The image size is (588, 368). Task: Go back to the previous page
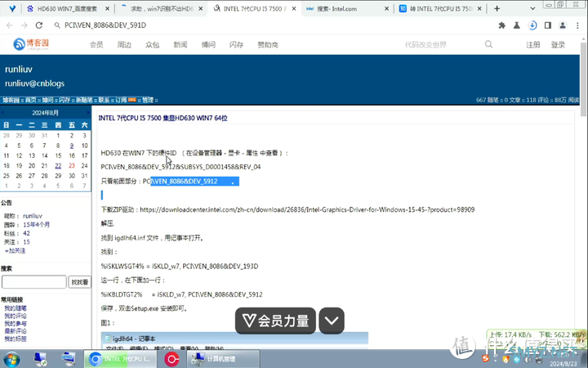[x=10, y=25]
